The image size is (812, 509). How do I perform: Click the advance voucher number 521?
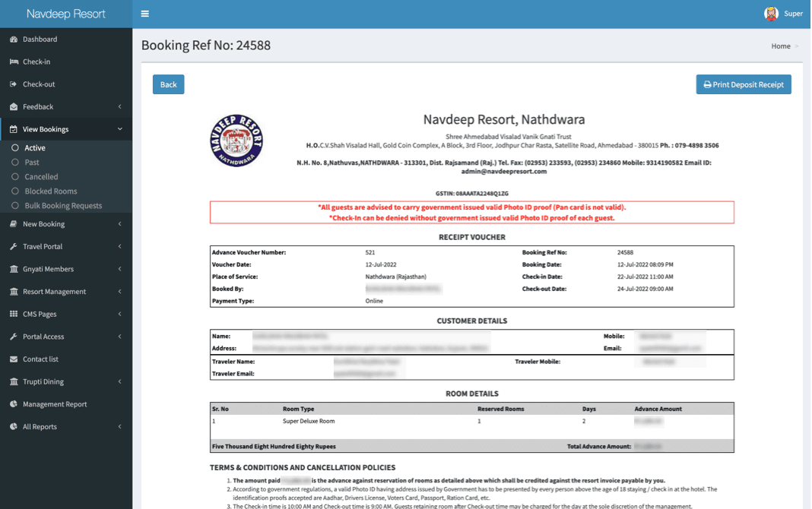point(370,252)
